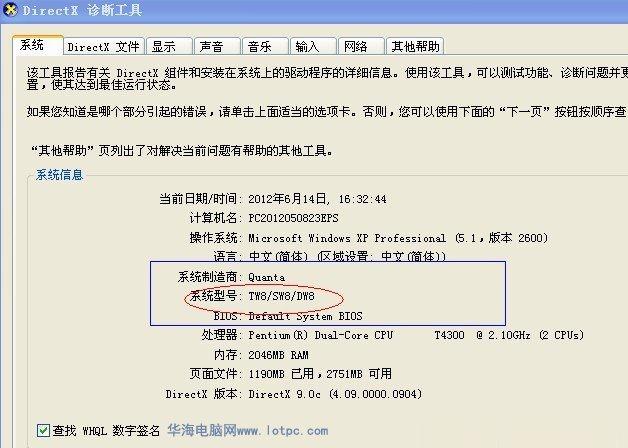Switch to the 显示 tab

point(169,46)
